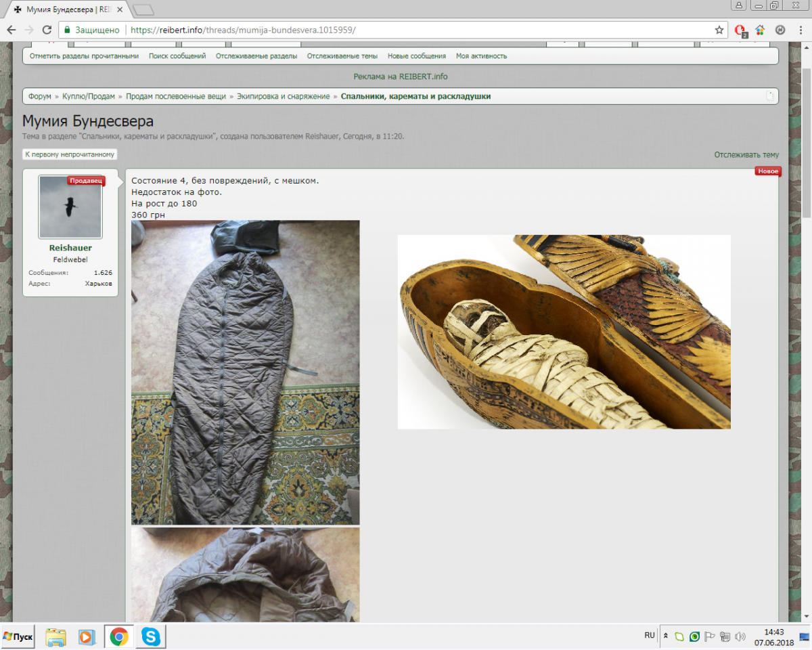This screenshot has height=650, width=812.
Task: Open the Egyptian mummy sarcophagus image
Action: click(564, 332)
